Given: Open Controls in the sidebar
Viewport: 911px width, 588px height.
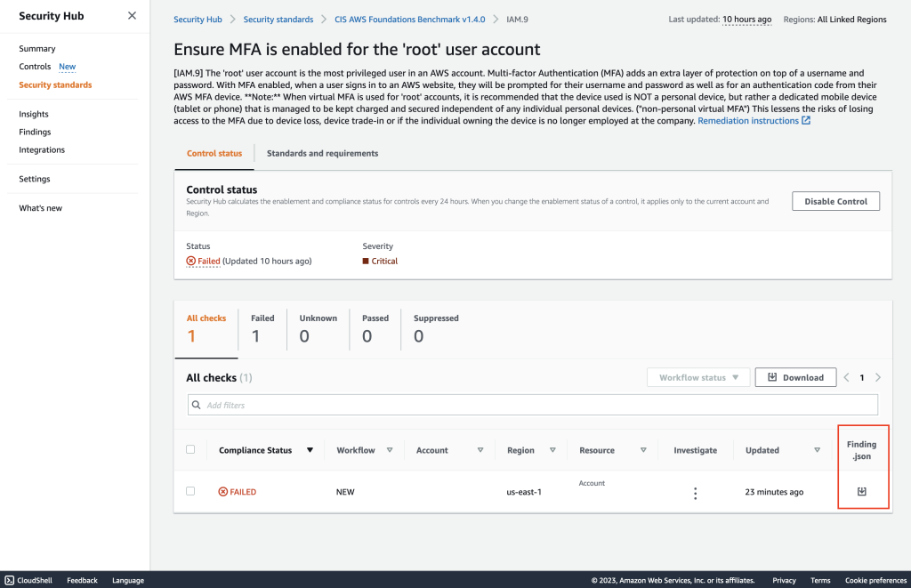Looking at the screenshot, I should click(35, 67).
